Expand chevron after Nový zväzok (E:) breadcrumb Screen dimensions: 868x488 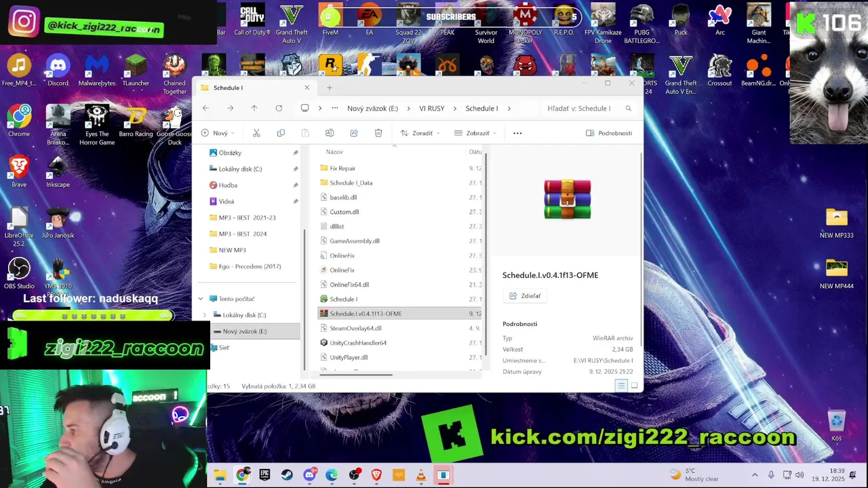[409, 108]
